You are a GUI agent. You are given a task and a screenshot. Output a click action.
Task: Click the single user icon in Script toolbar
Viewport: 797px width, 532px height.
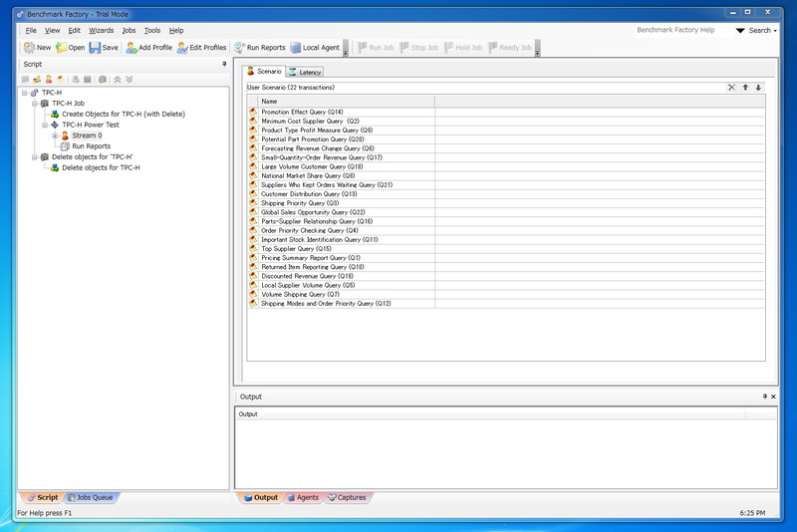[x=48, y=80]
